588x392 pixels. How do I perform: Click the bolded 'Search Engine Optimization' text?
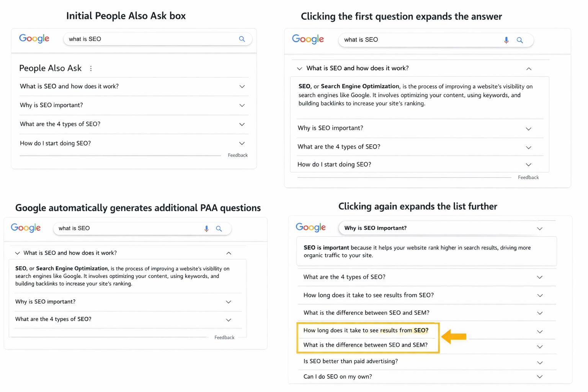(359, 86)
